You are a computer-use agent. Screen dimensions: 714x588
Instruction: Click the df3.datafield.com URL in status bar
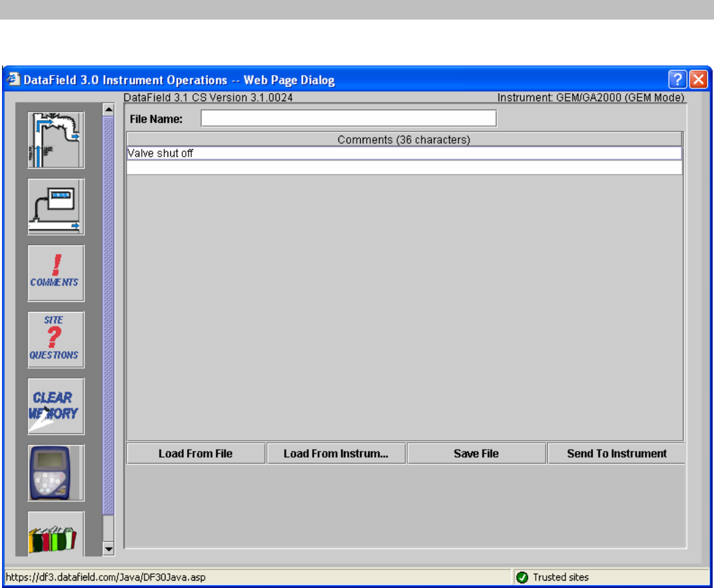pyautogui.click(x=105, y=577)
